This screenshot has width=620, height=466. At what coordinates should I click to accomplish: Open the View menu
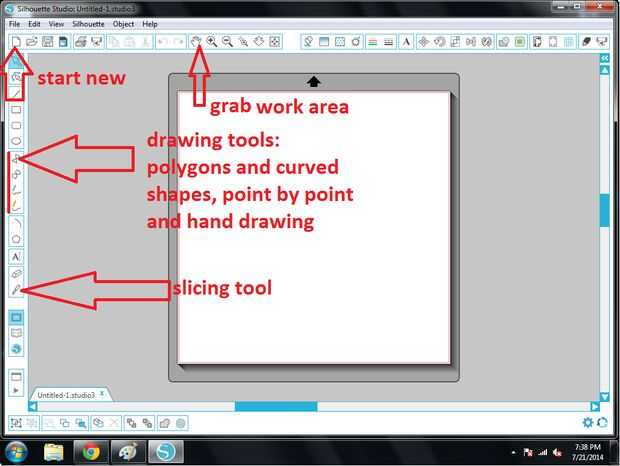pos(56,24)
